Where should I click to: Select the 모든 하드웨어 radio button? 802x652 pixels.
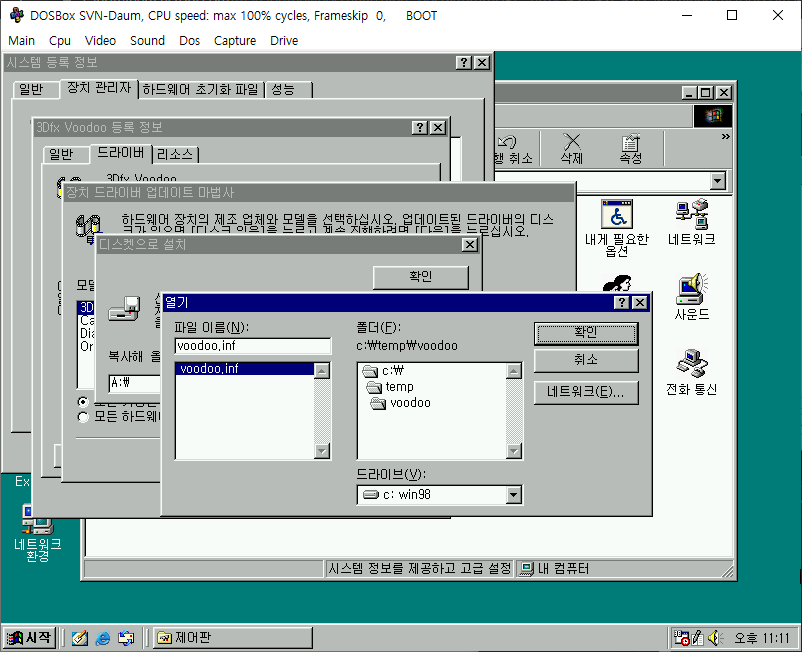pyautogui.click(x=83, y=417)
